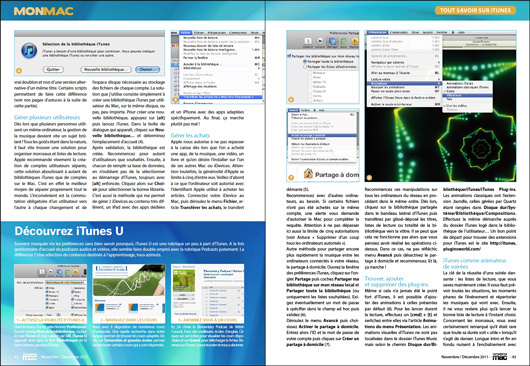
Task: Toggle the Ping checkbox in Général preferences
Action: pyautogui.click(x=73, y=296)
